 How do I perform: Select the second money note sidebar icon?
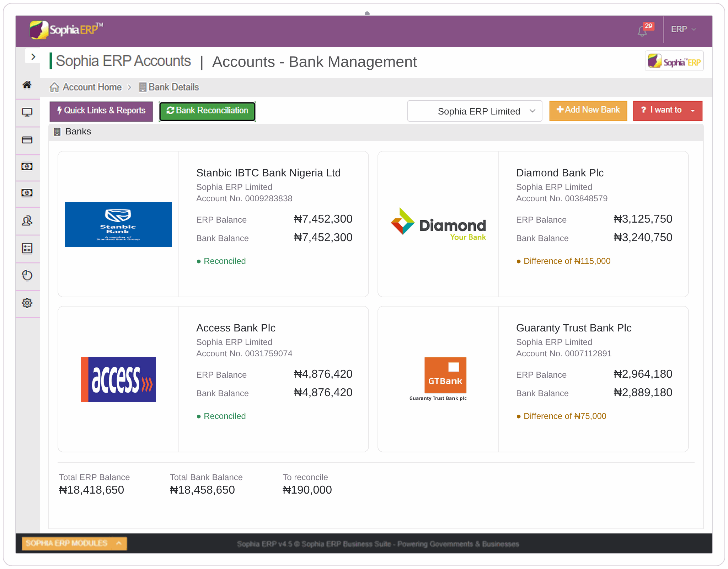pos(27,193)
